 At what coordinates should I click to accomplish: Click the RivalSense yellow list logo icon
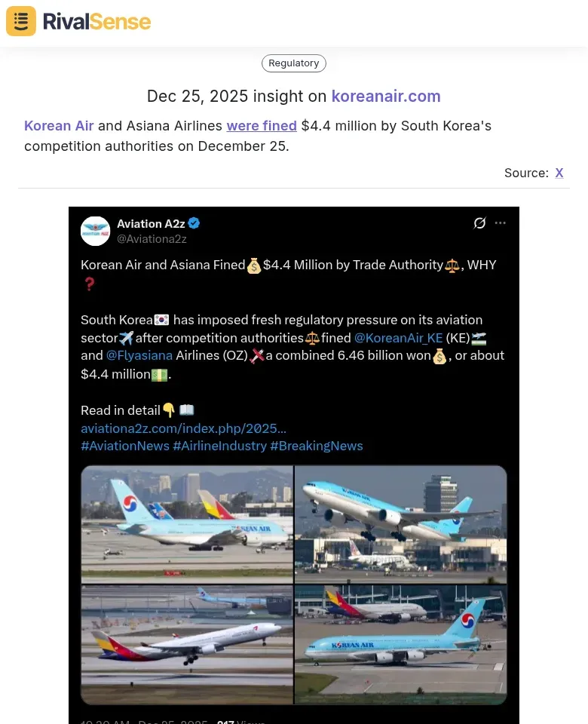pyautogui.click(x=21, y=21)
